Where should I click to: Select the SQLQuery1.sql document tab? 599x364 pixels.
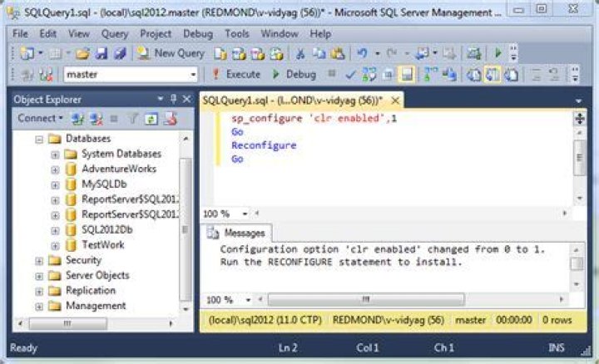[x=293, y=101]
